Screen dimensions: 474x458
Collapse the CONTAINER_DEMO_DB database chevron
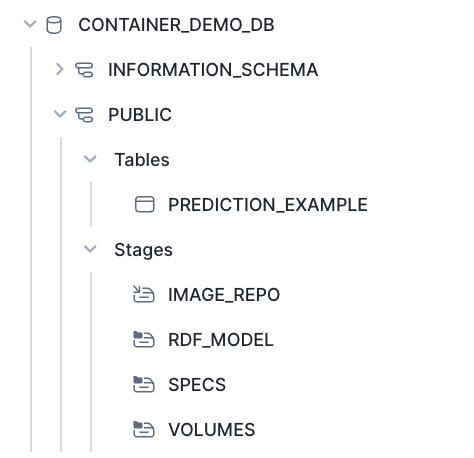30,24
